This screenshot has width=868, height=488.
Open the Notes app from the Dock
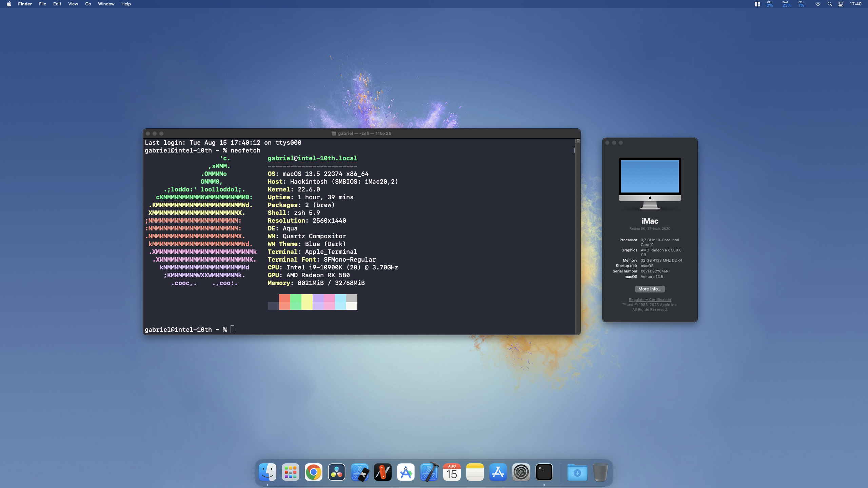pos(475,472)
